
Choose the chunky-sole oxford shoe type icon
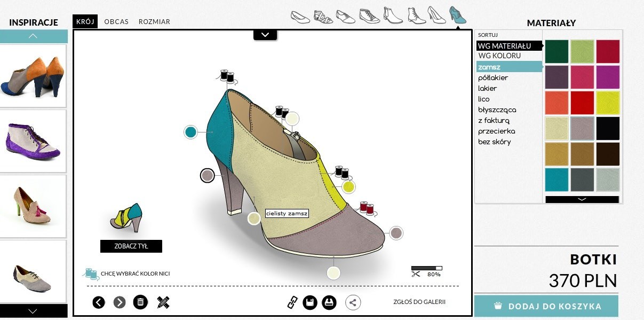pos(369,15)
